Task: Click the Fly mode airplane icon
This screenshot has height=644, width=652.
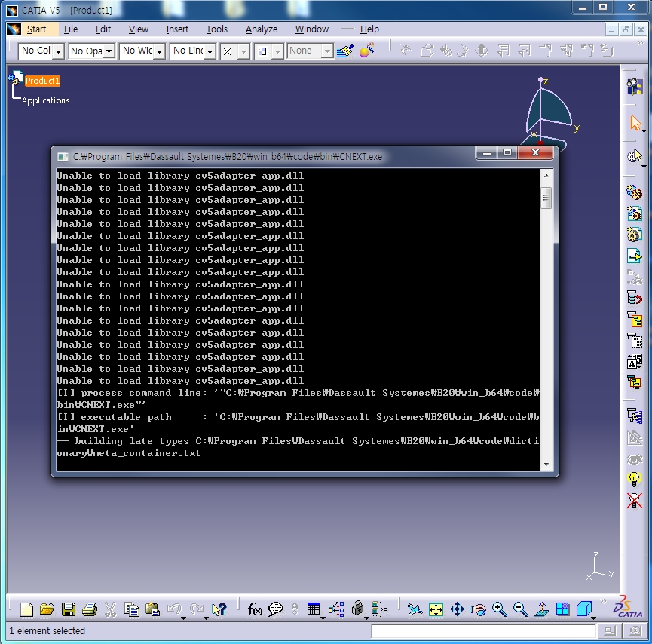Action: 415,609
